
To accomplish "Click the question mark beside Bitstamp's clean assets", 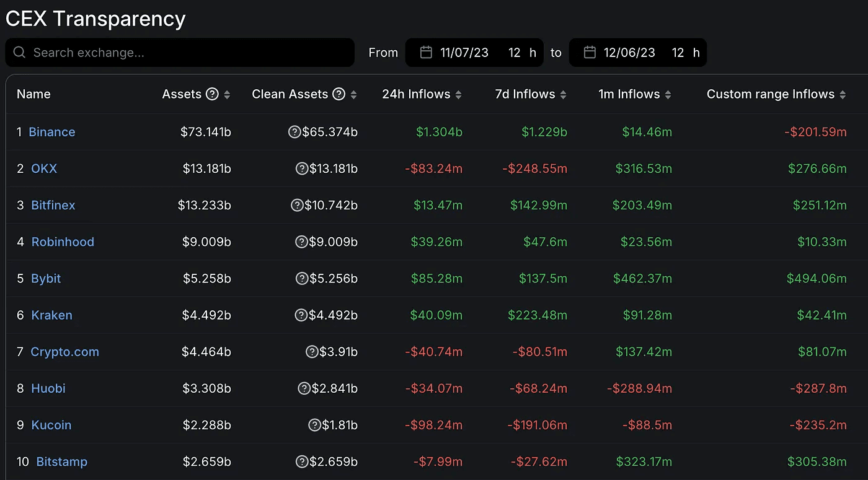I will (x=303, y=461).
